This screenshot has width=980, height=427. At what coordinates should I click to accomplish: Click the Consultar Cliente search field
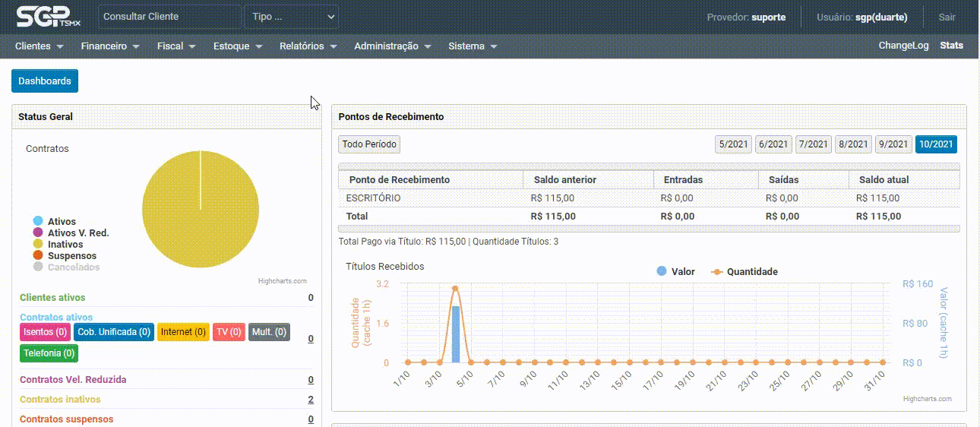click(169, 17)
